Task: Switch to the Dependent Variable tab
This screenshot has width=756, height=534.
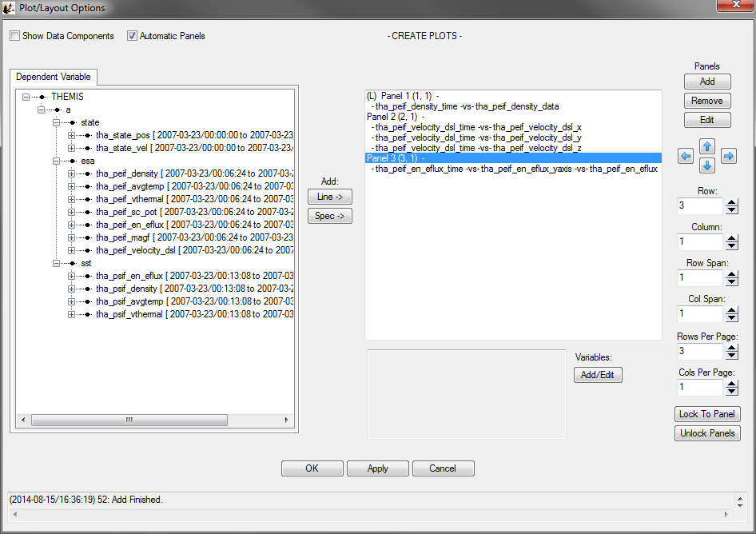Action: click(x=54, y=77)
